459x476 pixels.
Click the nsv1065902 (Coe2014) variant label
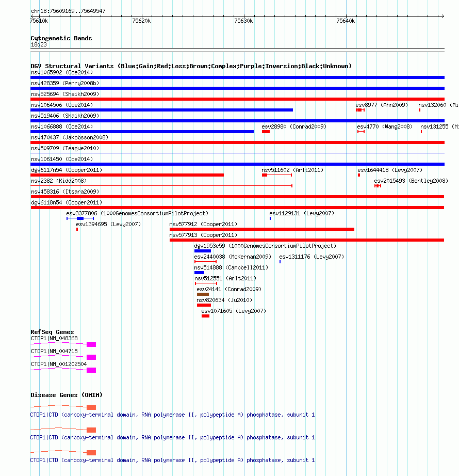click(62, 73)
